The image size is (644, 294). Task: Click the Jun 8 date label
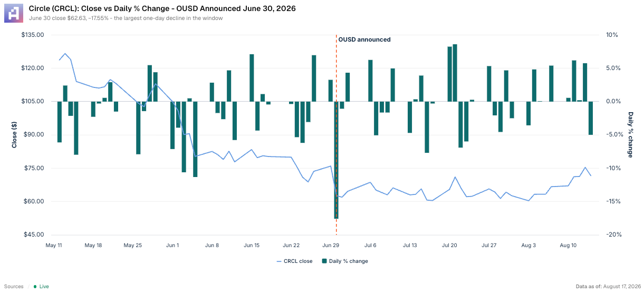click(212, 245)
